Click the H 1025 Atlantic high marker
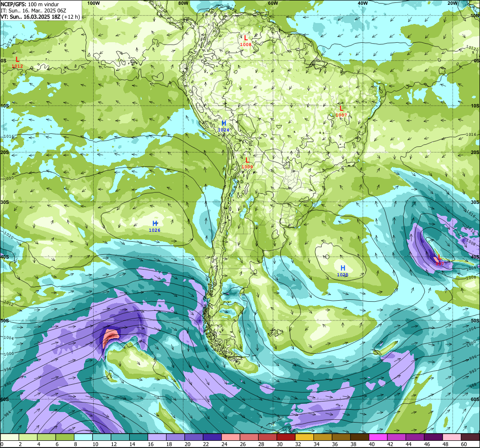This screenshot has height=448, width=480. (x=343, y=271)
